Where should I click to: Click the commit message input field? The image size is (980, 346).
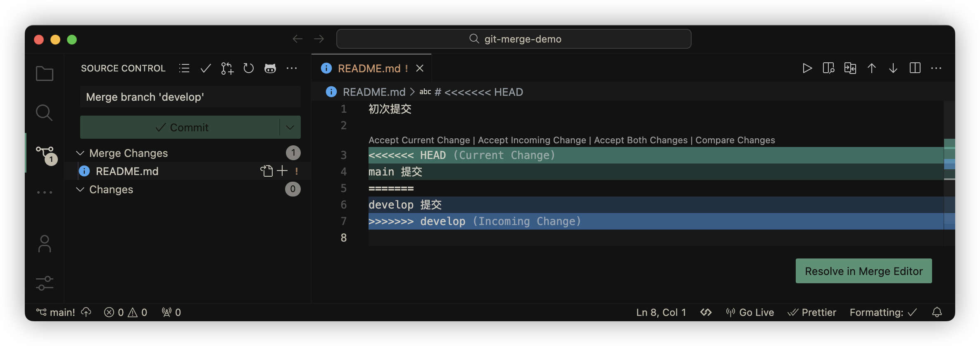coord(190,97)
